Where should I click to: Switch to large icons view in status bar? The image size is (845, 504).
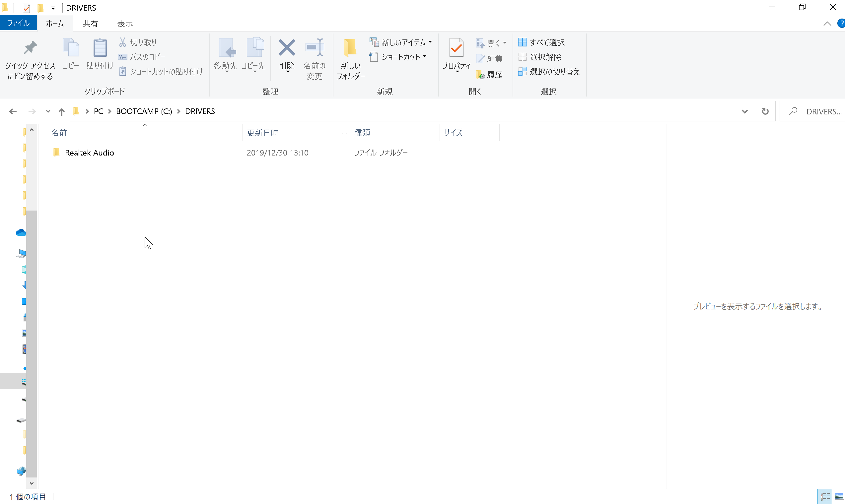[x=839, y=496]
